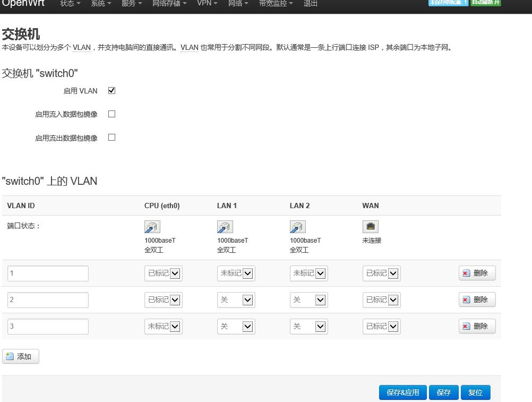Open the 系统 menu

coord(101,3)
